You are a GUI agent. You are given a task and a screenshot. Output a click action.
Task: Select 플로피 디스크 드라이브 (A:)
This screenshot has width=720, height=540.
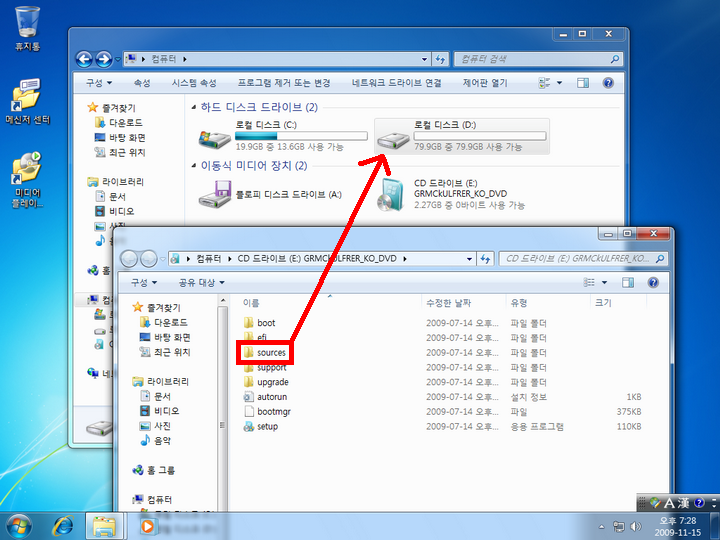pos(271,194)
